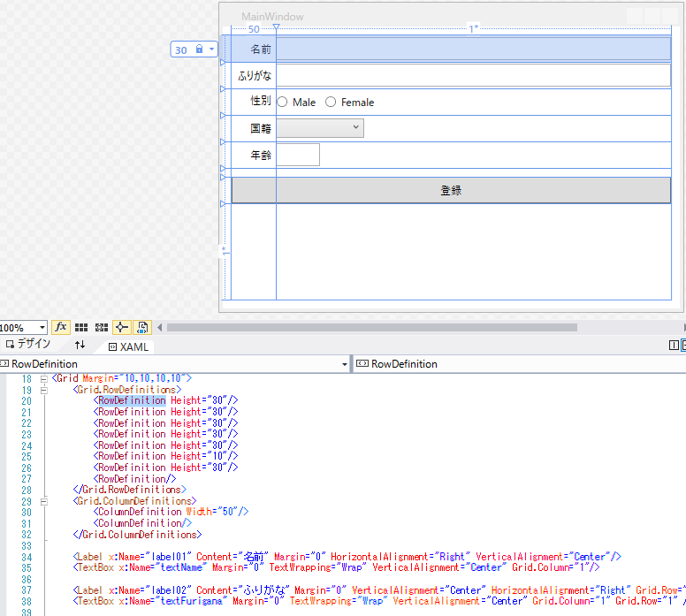Click row marker triangle below ふりがな row
Image resolution: width=686 pixels, height=616 pixels.
(x=223, y=88)
